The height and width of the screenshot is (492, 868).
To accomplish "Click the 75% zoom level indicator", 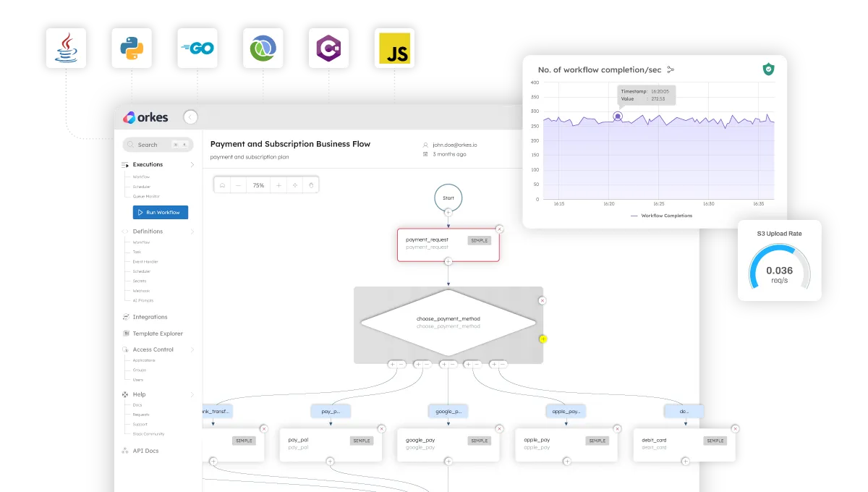I will [x=258, y=184].
